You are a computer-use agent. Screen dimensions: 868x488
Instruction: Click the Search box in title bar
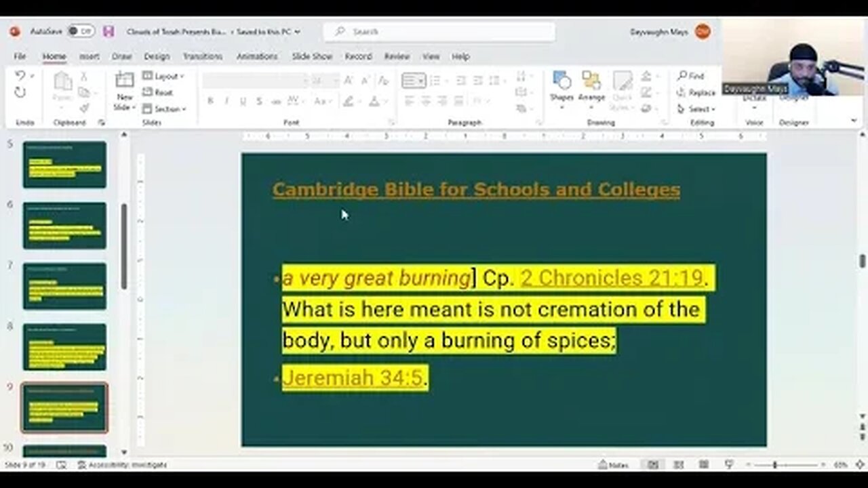point(439,32)
